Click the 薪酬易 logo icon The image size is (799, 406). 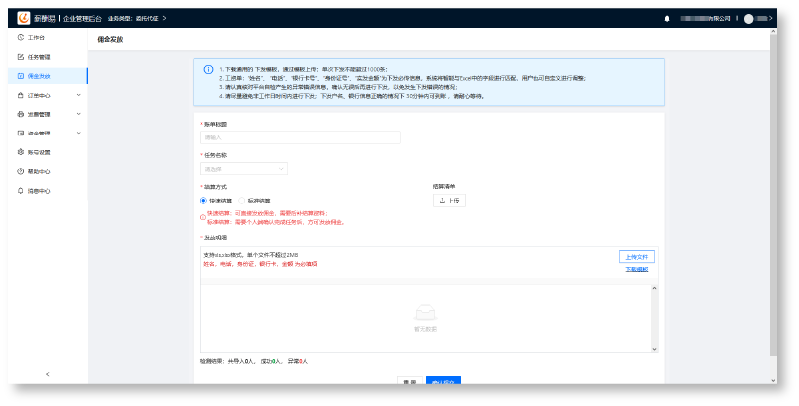coord(22,18)
